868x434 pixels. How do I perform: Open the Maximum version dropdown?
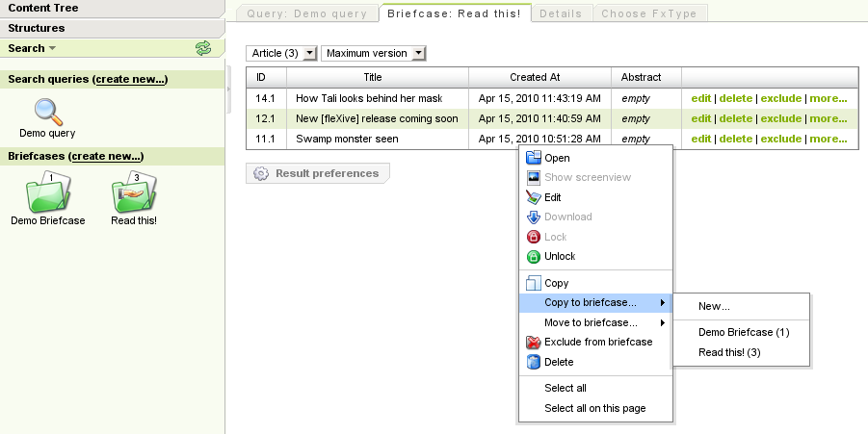tap(374, 53)
